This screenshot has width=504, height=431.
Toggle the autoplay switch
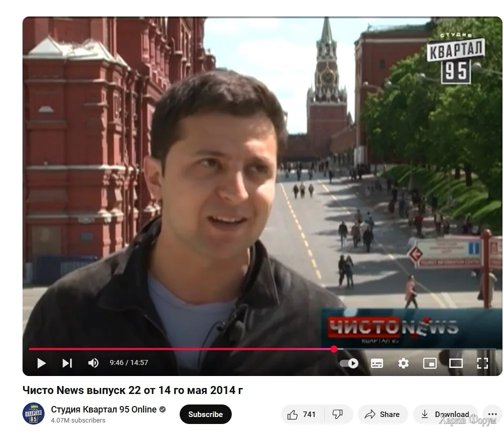[349, 363]
